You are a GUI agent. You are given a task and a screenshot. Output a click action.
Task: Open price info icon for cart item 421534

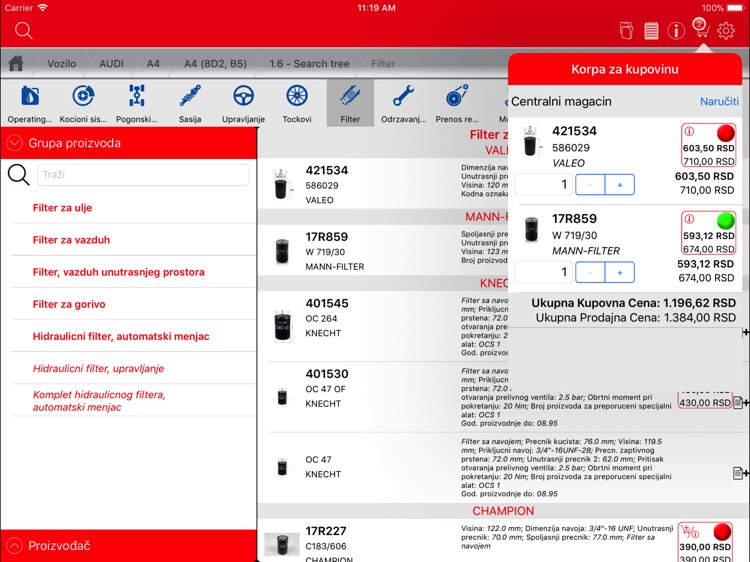(x=689, y=131)
